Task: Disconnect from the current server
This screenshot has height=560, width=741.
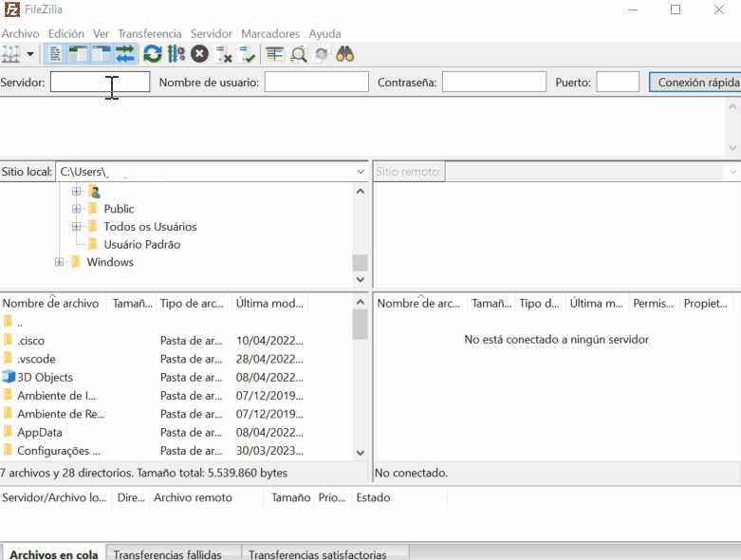Action: point(223,54)
